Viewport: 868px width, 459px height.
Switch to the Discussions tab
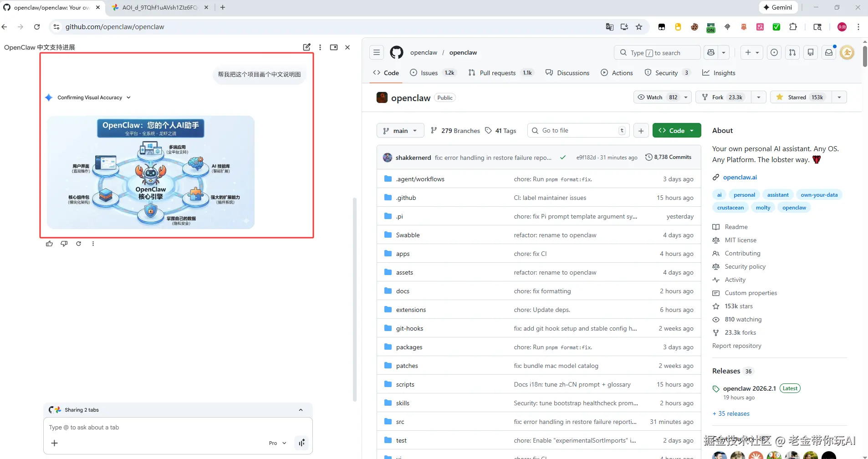[x=567, y=73]
